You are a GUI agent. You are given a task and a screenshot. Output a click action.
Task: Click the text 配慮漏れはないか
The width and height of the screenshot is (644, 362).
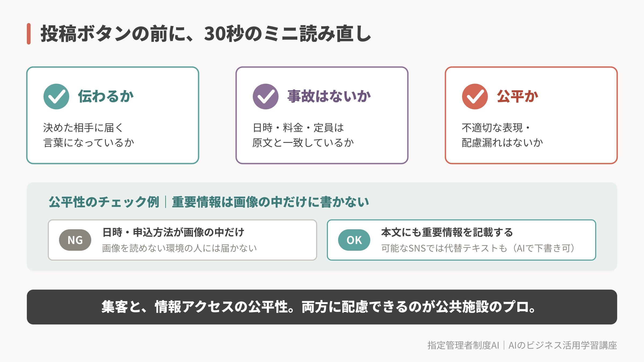(x=502, y=143)
